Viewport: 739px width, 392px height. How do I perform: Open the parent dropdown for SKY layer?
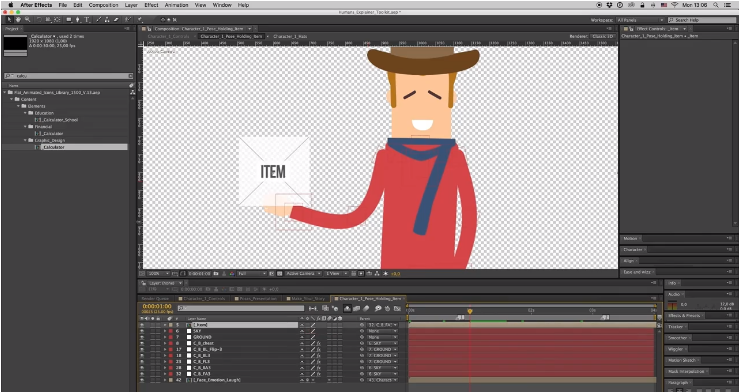(382, 331)
